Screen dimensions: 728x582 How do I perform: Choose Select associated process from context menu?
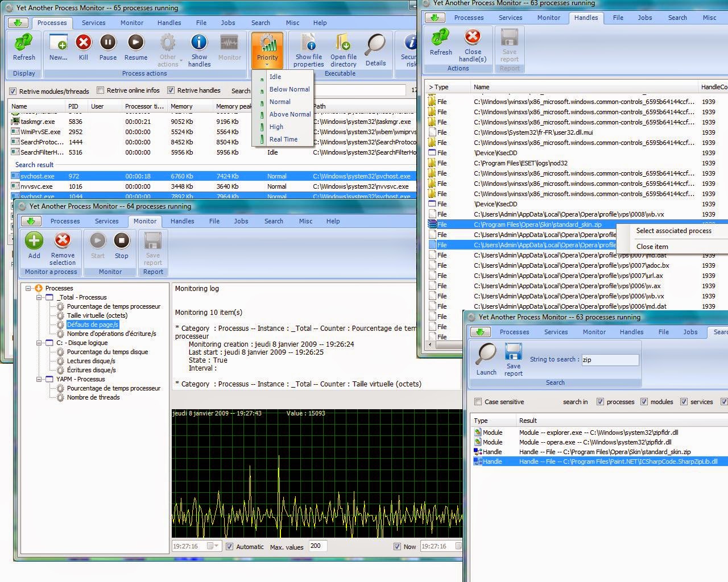(x=674, y=231)
